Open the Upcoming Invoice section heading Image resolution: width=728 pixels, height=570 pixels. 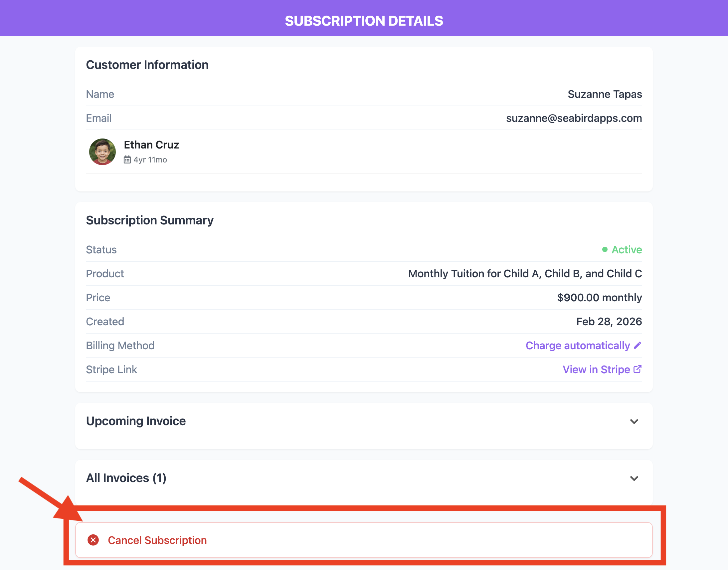coord(136,421)
